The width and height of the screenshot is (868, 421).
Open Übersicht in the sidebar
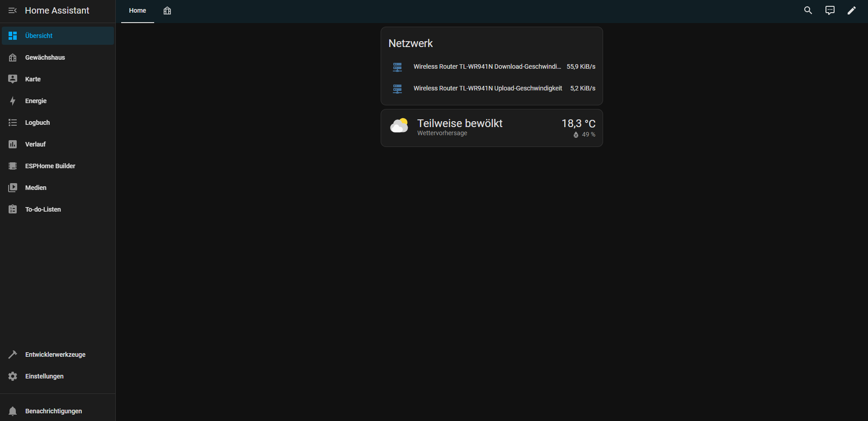click(39, 36)
